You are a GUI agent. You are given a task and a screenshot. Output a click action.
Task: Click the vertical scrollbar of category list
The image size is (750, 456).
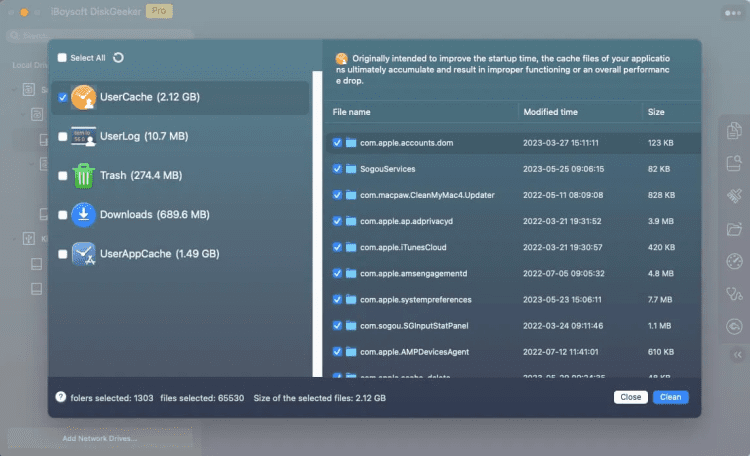[x=317, y=224]
